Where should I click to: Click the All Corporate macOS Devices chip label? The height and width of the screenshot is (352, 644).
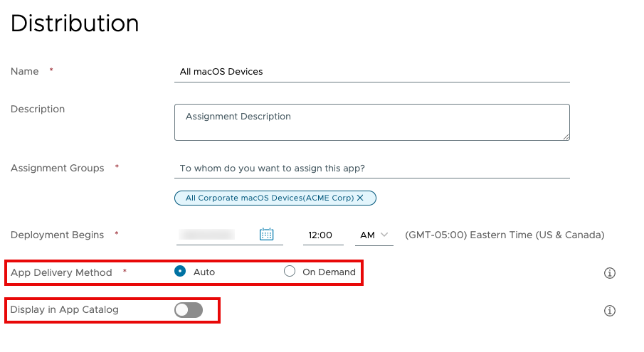pyautogui.click(x=269, y=198)
